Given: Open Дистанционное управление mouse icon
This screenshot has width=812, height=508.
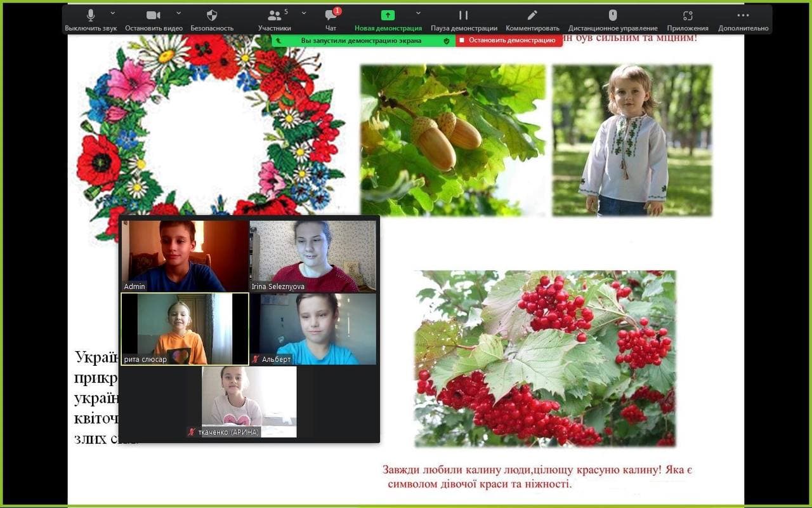Looking at the screenshot, I should (x=612, y=16).
